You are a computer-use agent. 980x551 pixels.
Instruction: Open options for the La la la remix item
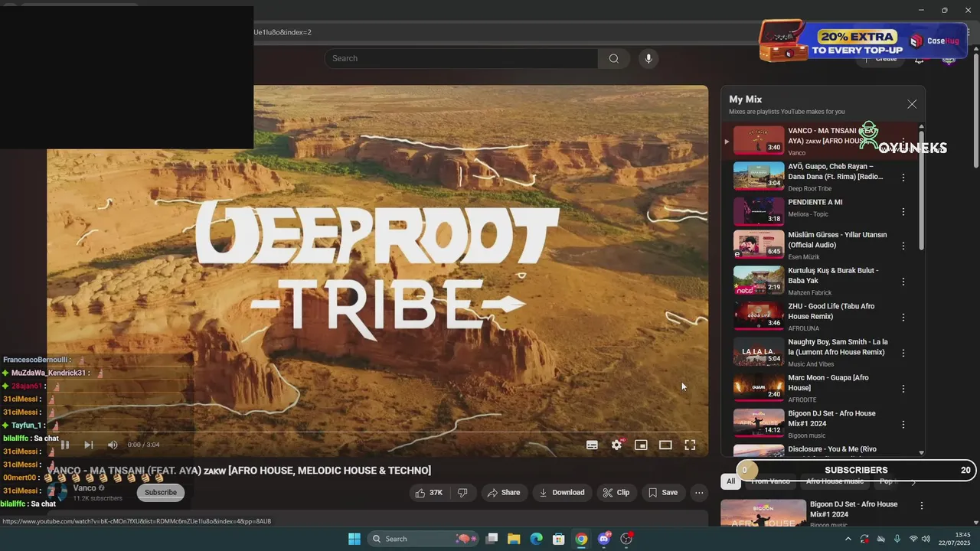pos(903,353)
